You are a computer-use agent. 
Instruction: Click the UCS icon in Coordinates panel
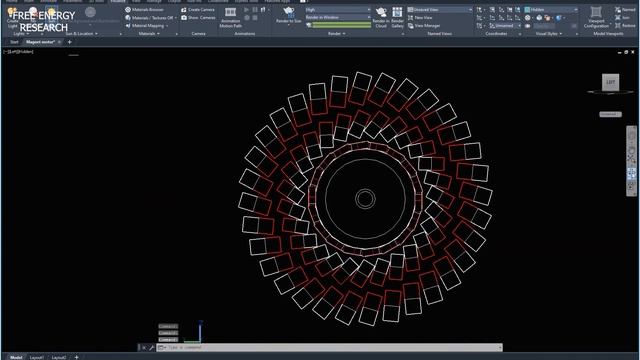(480, 9)
